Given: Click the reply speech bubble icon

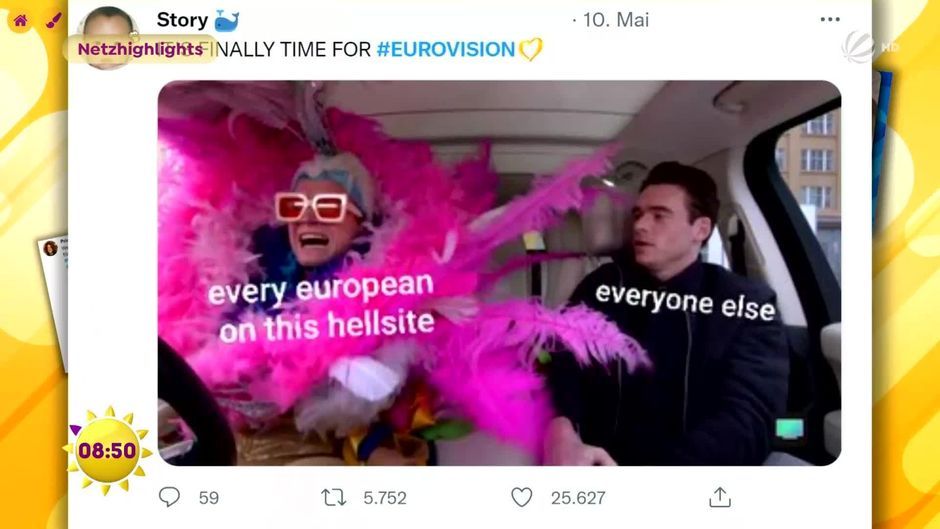Looking at the screenshot, I should click(169, 497).
